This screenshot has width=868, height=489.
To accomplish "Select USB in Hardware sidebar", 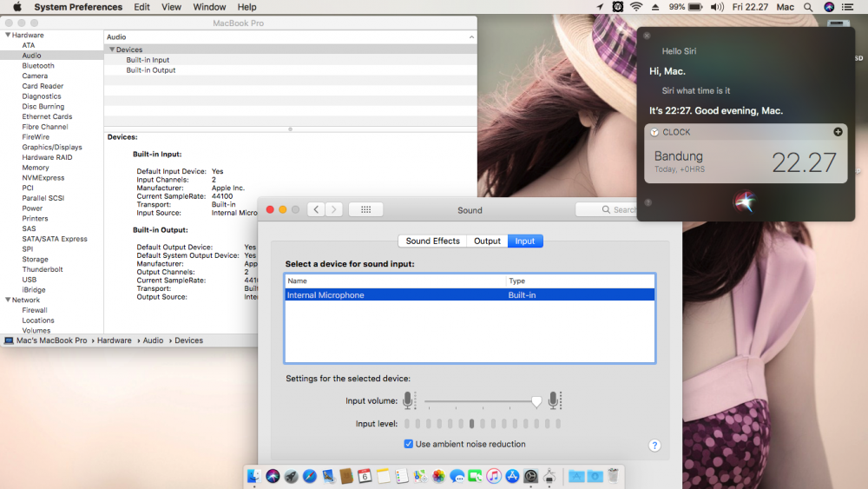I will click(x=30, y=280).
